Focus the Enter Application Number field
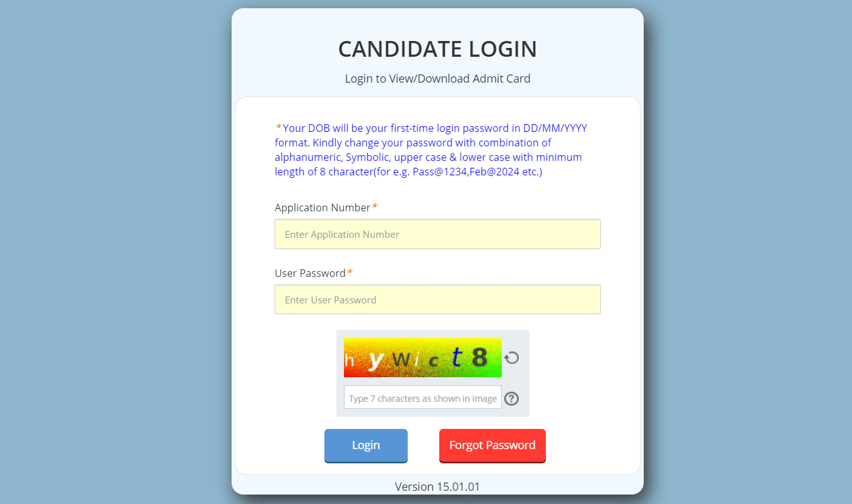The width and height of the screenshot is (852, 504). 437,234
